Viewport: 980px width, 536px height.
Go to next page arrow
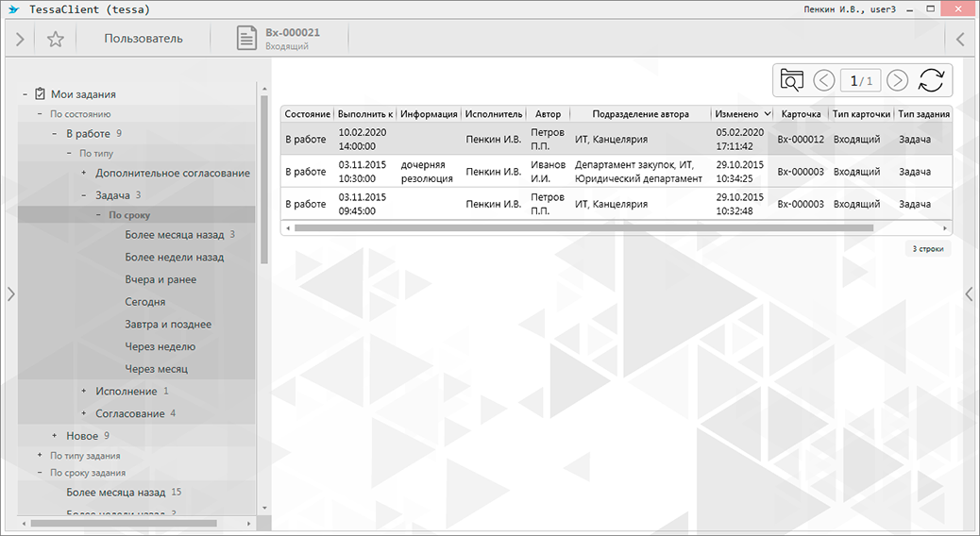(898, 80)
